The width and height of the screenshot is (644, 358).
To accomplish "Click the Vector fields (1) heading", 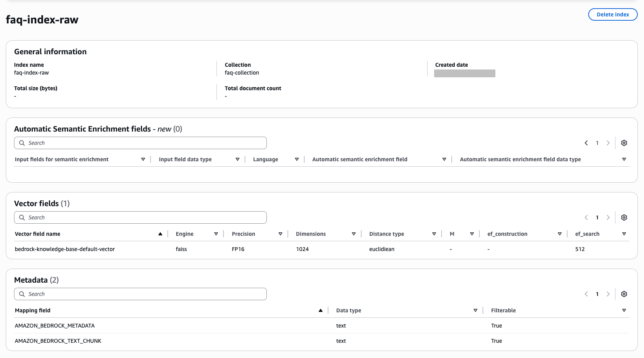I will (x=42, y=203).
